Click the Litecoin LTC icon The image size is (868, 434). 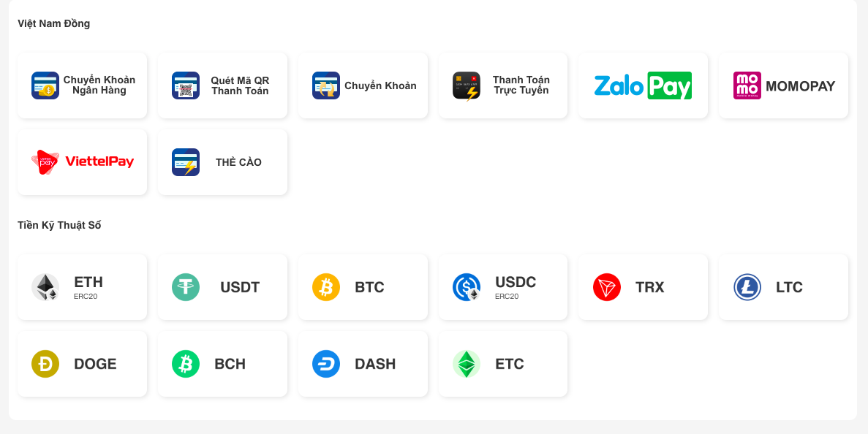tap(747, 287)
